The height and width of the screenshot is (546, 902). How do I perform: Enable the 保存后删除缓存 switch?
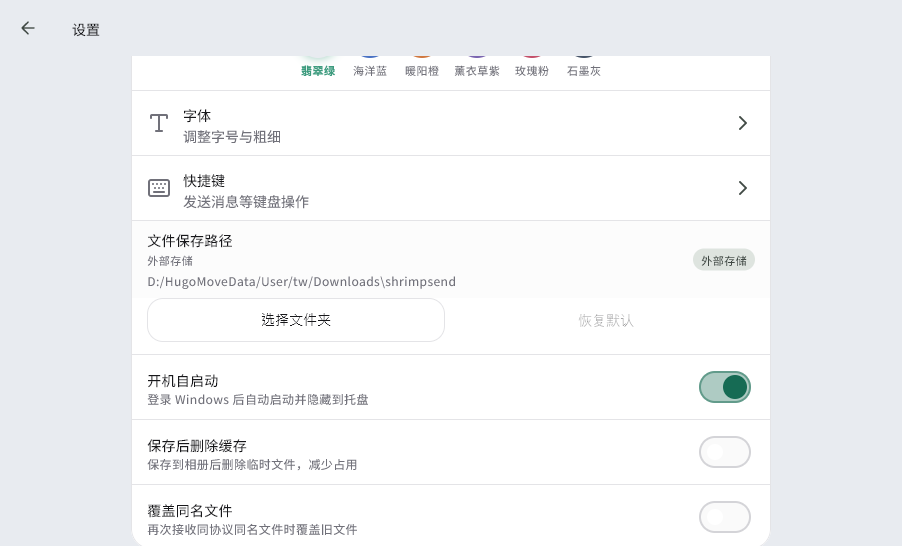[725, 452]
